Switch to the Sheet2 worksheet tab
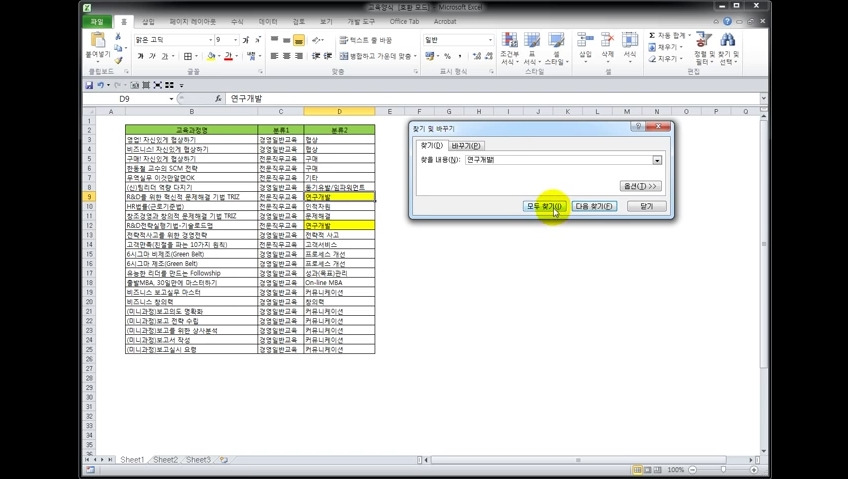The height and width of the screenshot is (479, 848). (165, 460)
